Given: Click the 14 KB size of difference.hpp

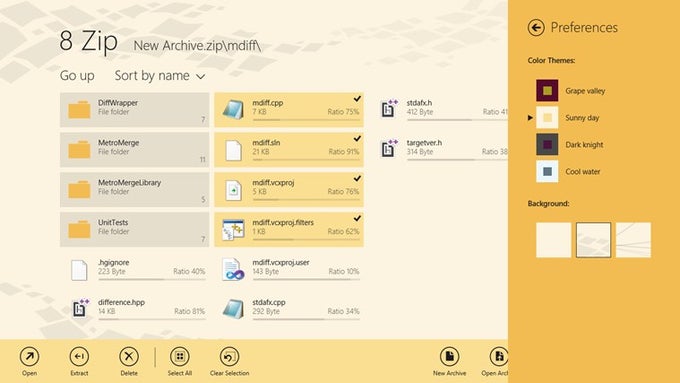Looking at the screenshot, I should click(x=107, y=311).
